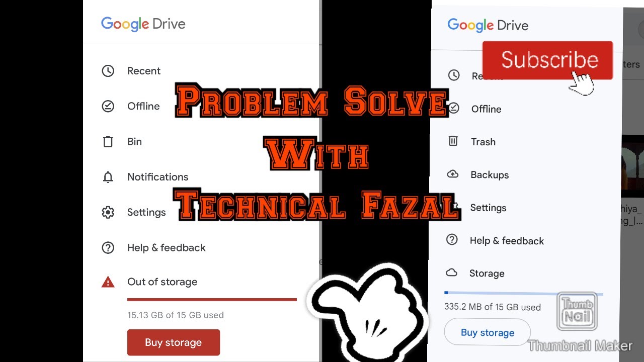644x362 pixels.
Task: Click the blue storage usage bar on right
Action: [524, 293]
